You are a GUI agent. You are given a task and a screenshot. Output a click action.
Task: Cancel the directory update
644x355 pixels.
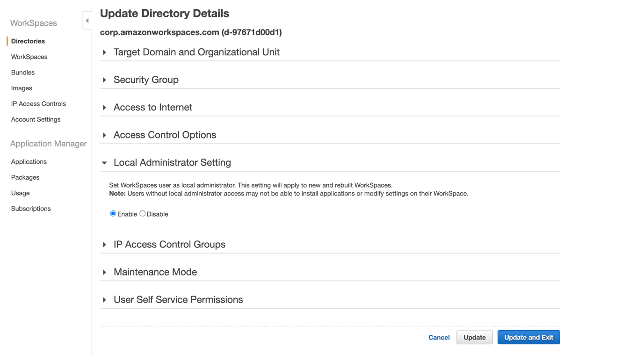pos(439,337)
